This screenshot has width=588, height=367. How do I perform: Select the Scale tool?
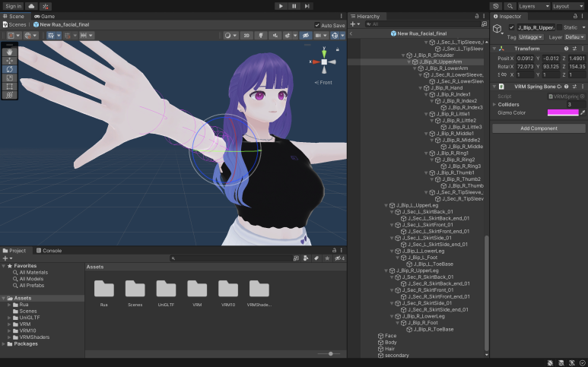pos(10,78)
